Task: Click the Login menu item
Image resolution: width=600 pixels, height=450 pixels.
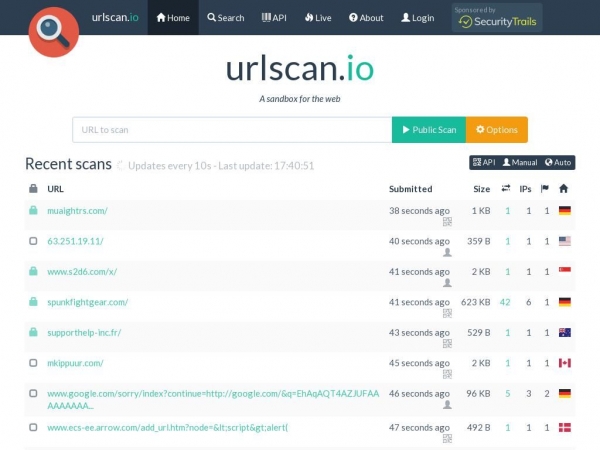Action: pyautogui.click(x=417, y=18)
